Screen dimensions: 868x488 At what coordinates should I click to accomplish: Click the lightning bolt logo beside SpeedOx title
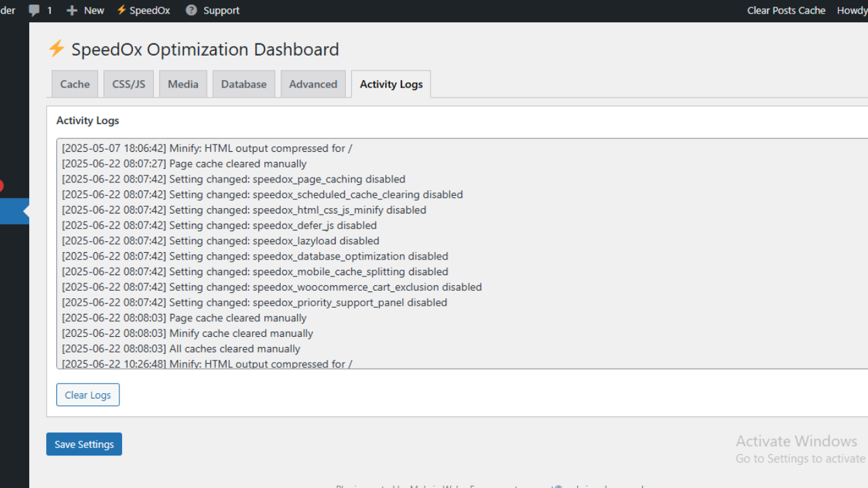[56, 49]
